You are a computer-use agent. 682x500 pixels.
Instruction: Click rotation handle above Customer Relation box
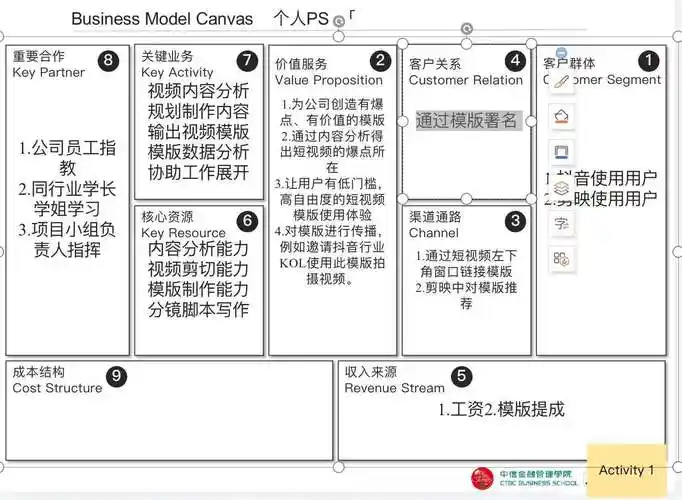tap(466, 29)
